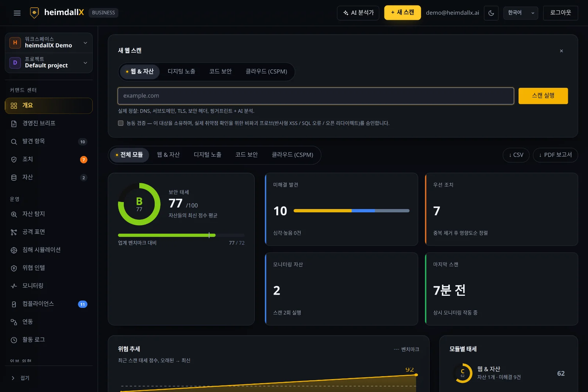The width and height of the screenshot is (588, 392).
Task: Open 조치 shield check icon
Action: coord(14,159)
